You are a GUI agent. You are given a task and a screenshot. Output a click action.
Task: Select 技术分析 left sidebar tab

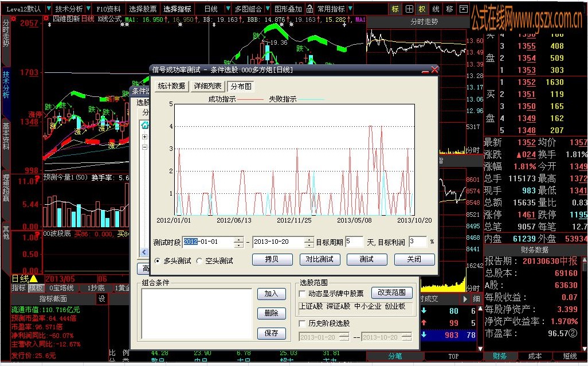click(x=6, y=85)
